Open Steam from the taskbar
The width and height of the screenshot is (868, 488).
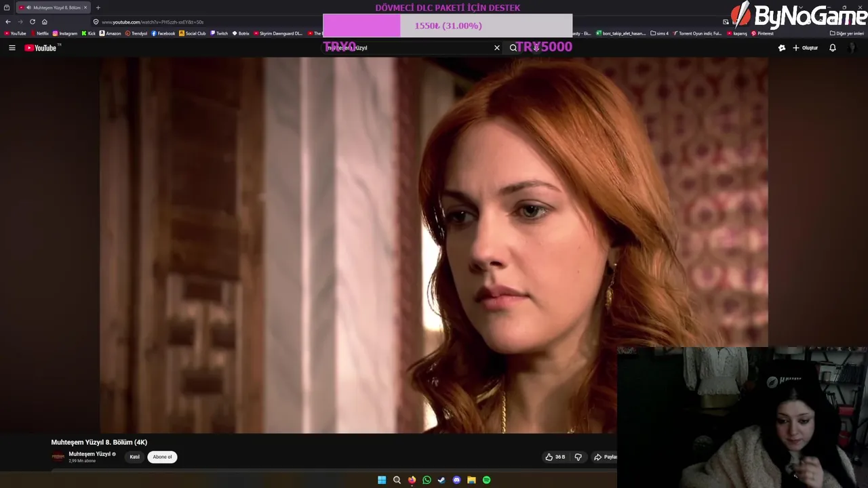(x=441, y=480)
